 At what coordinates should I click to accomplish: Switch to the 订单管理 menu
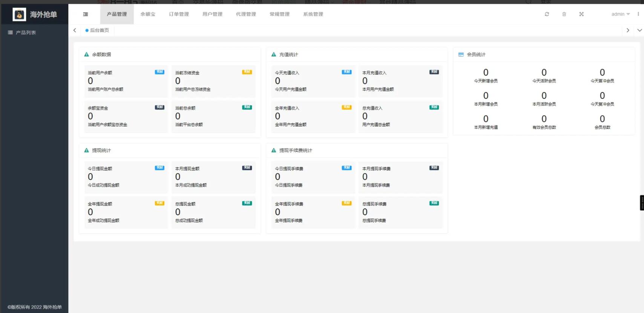(179, 14)
